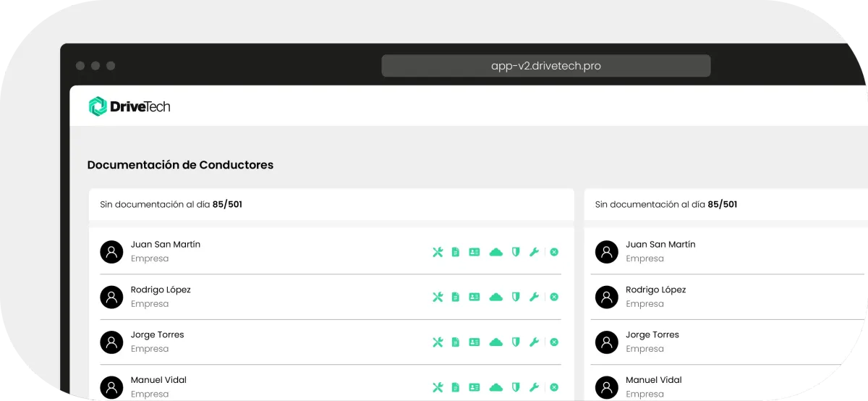
Task: Click 'Empresa' label under left Rodrigo López
Action: click(150, 304)
